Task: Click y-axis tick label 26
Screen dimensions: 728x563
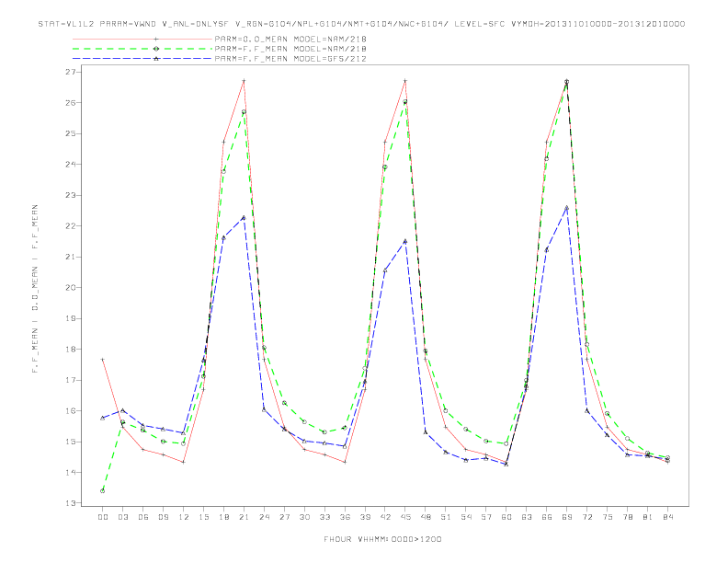Action: pos(71,103)
